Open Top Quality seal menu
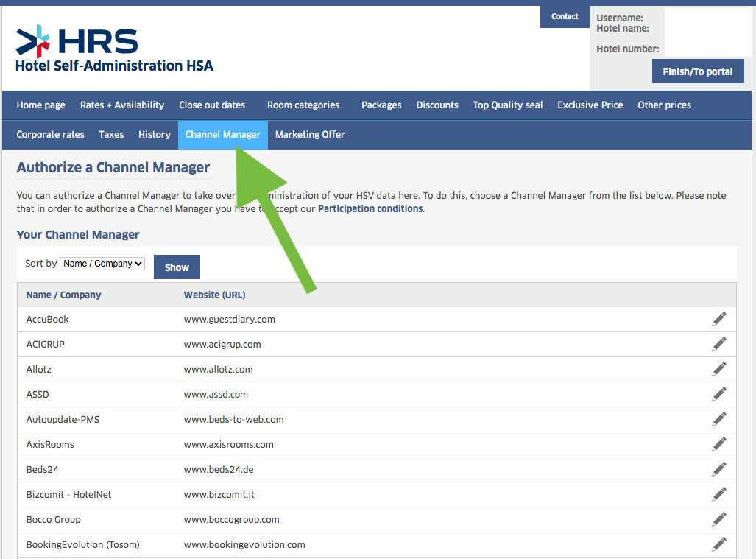This screenshot has height=559, width=756. coord(508,105)
